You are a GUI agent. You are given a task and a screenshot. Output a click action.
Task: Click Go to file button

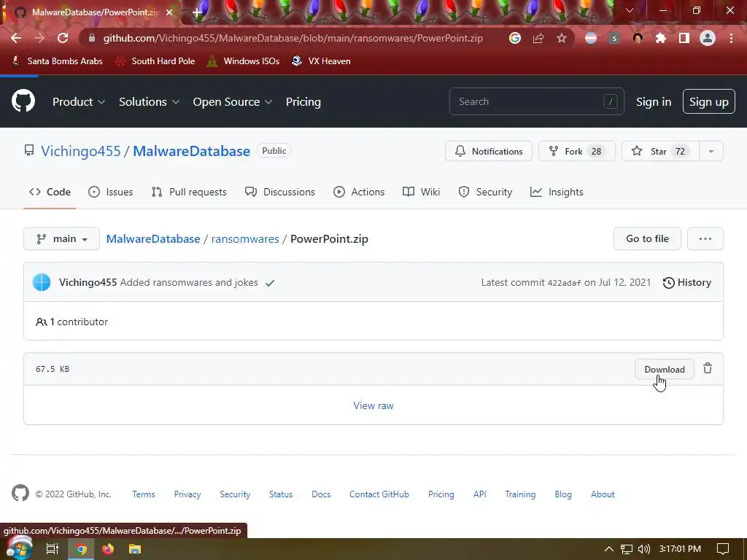click(647, 238)
